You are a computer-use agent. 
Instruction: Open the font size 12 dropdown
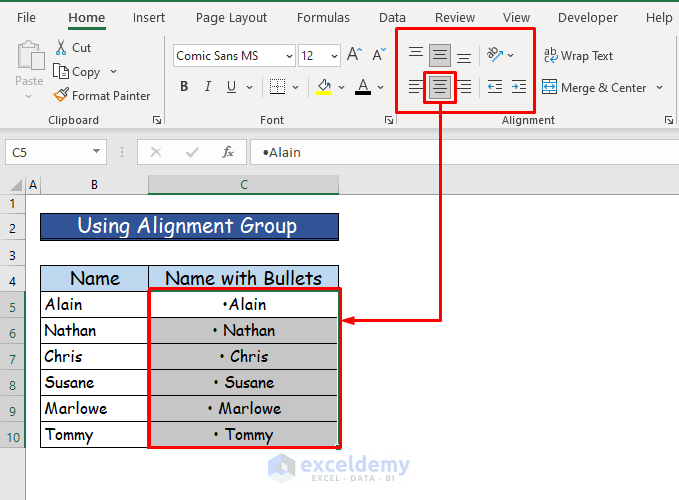(334, 56)
